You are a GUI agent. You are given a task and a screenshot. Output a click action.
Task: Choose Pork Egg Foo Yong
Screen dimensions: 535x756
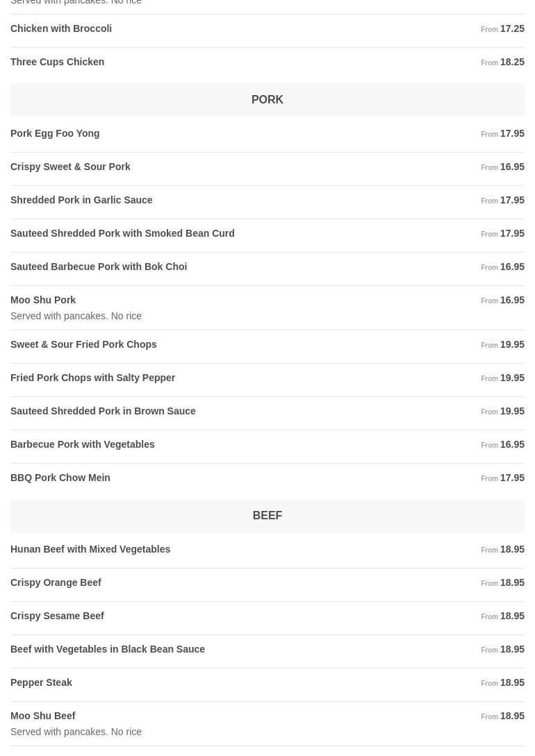pyautogui.click(x=55, y=134)
